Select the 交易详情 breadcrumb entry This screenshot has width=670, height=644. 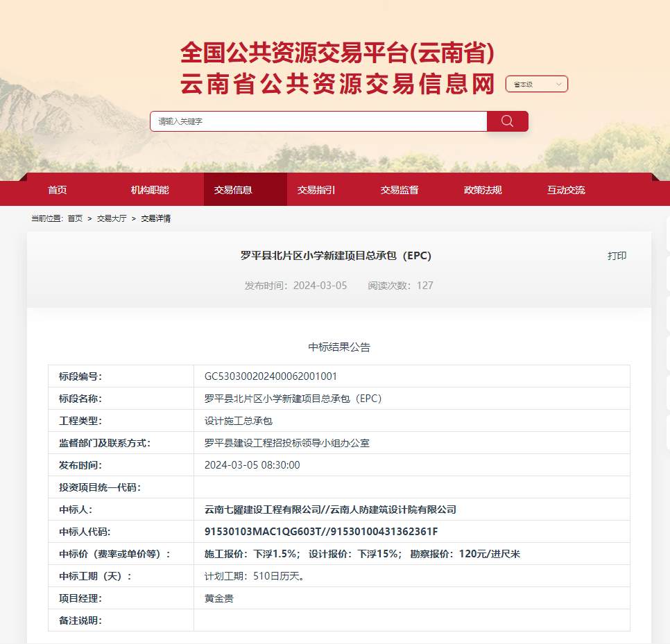point(156,218)
